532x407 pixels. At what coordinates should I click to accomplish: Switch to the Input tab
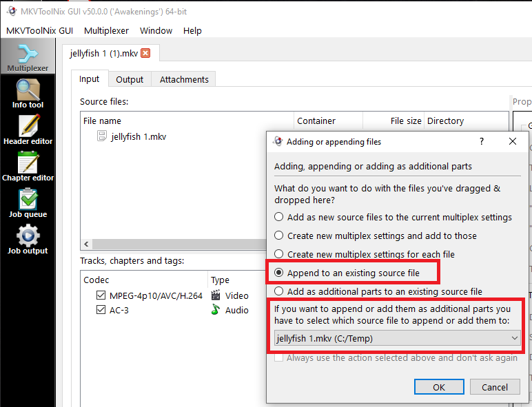(89, 79)
